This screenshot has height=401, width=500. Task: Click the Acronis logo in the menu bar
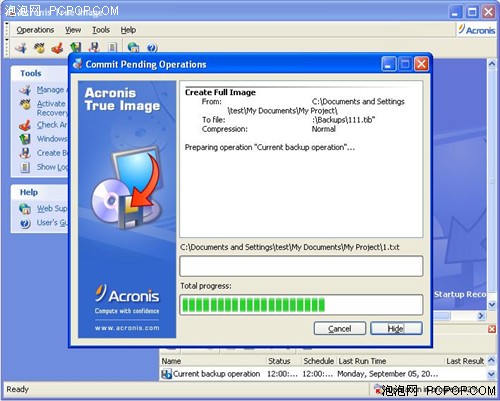pyautogui.click(x=476, y=30)
